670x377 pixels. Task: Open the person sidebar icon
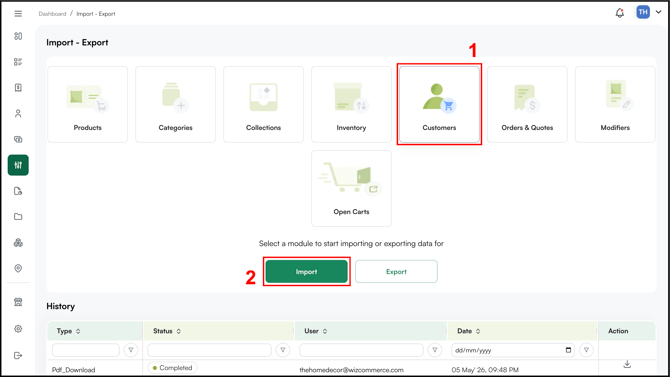(18, 114)
